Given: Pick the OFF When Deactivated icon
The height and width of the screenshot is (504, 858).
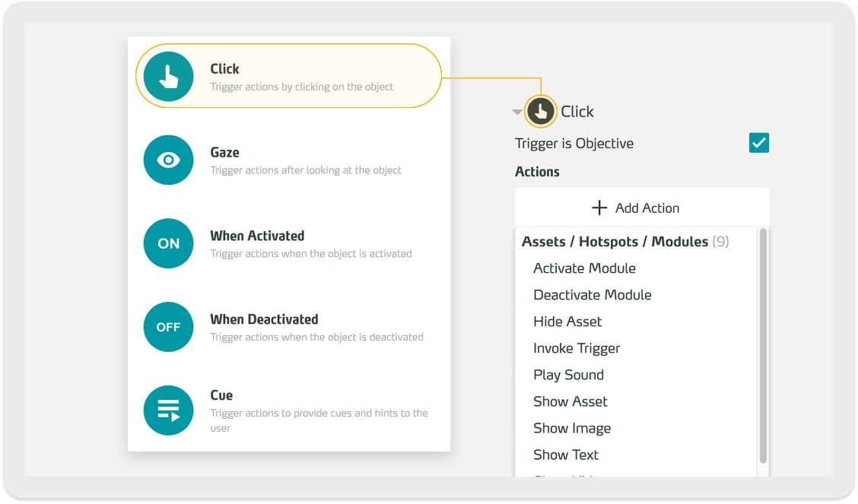Looking at the screenshot, I should (169, 327).
